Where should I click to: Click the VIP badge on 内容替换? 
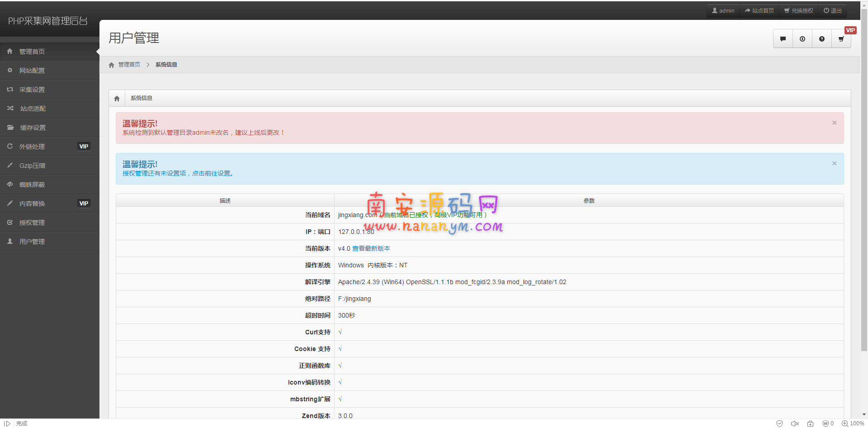(x=84, y=204)
